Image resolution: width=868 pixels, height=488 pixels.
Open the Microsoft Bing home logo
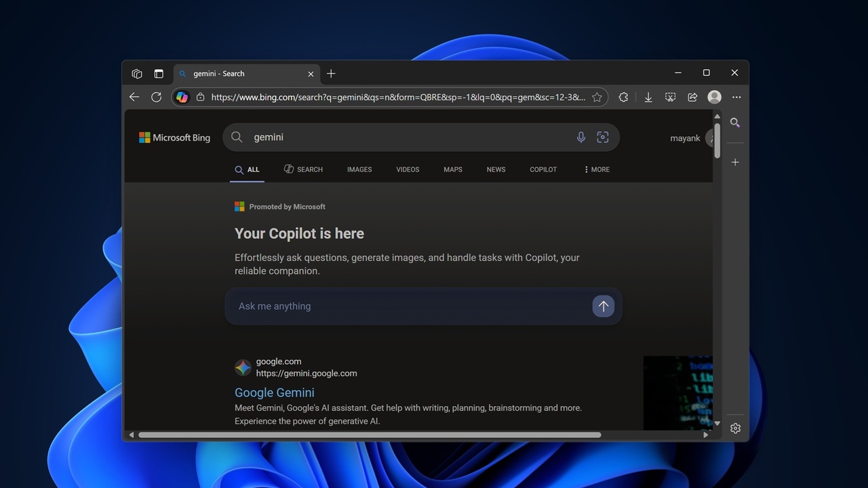click(x=174, y=138)
